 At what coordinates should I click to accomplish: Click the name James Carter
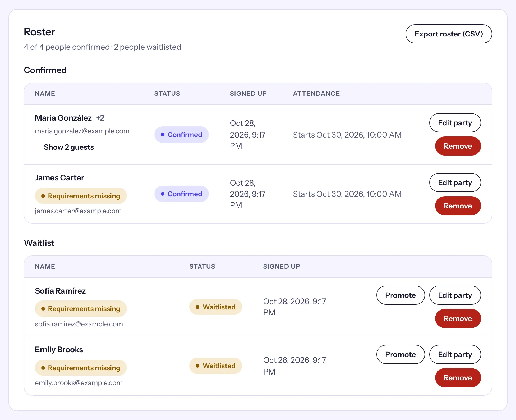pyautogui.click(x=59, y=177)
